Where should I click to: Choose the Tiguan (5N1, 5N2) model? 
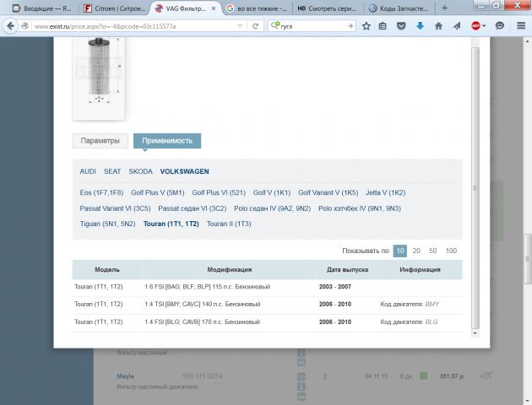click(107, 224)
